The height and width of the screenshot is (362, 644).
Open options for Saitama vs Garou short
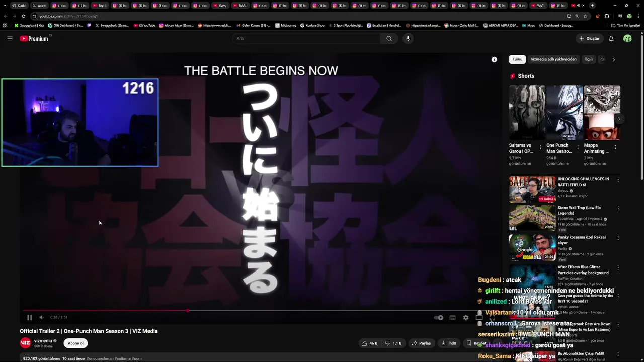click(540, 147)
